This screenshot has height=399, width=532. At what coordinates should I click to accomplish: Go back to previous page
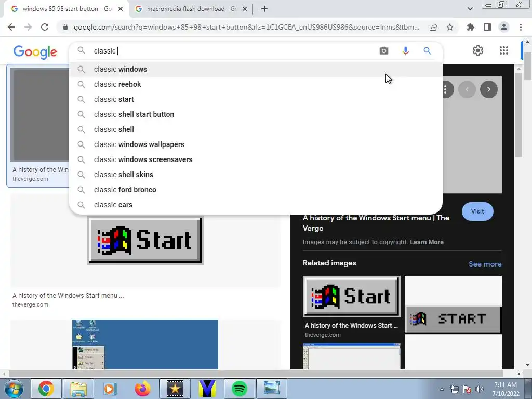11,27
